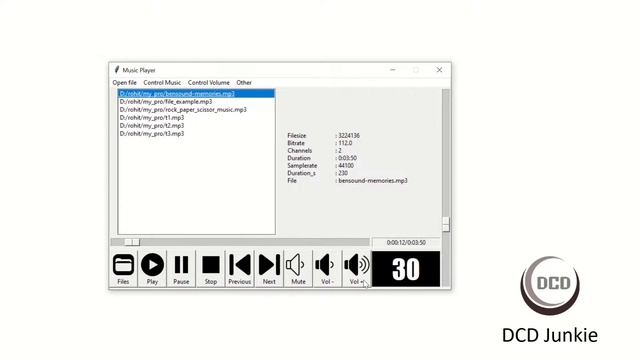This screenshot has height=360, width=640.
Task: Lower volume with Vol - button
Action: click(x=327, y=269)
